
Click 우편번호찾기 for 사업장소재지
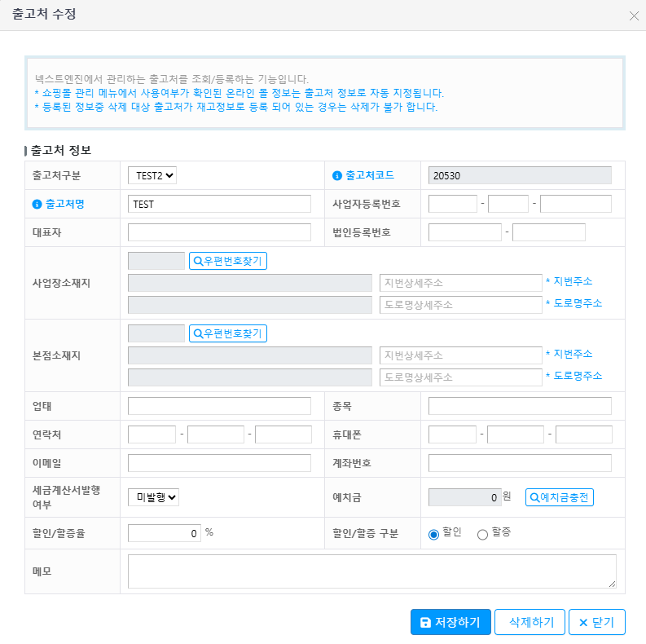tap(228, 261)
